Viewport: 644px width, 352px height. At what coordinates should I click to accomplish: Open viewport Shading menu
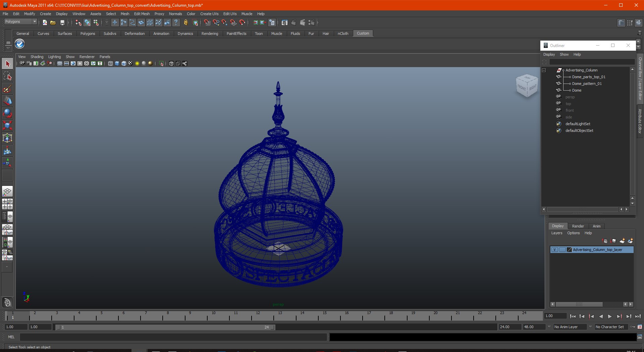click(x=37, y=57)
